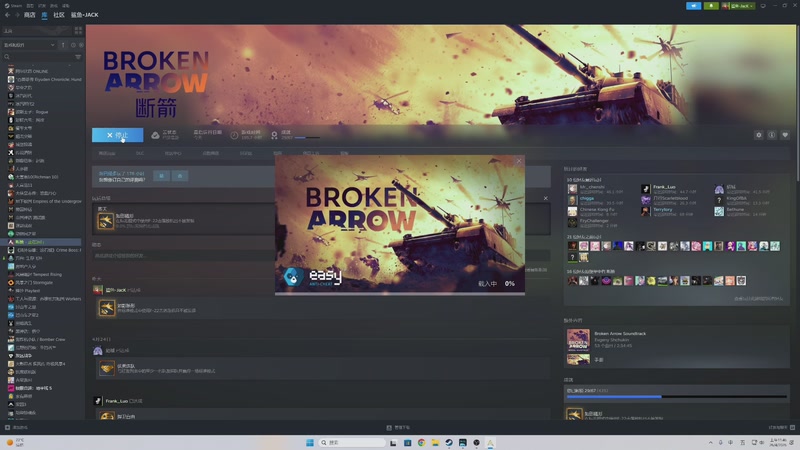This screenshot has height=450, width=800.
Task: Open the weather widget on taskbar
Action: (15, 442)
